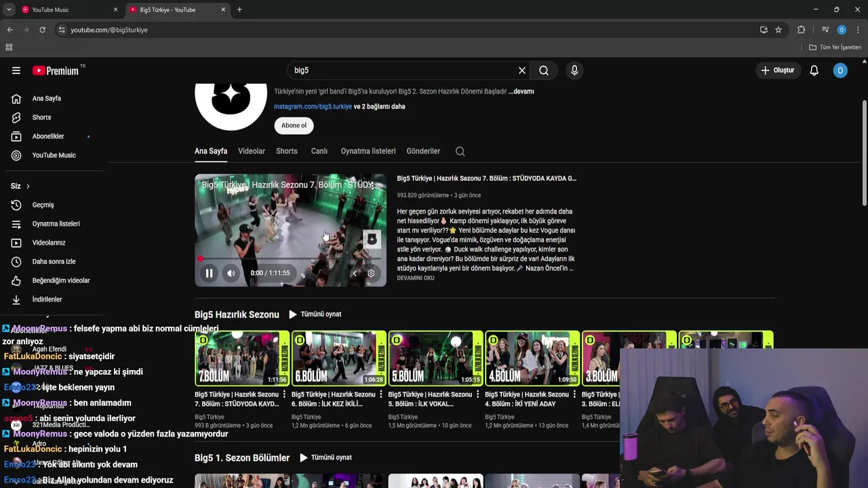Go back in browser history
This screenshot has height=488, width=868.
coord(9,30)
